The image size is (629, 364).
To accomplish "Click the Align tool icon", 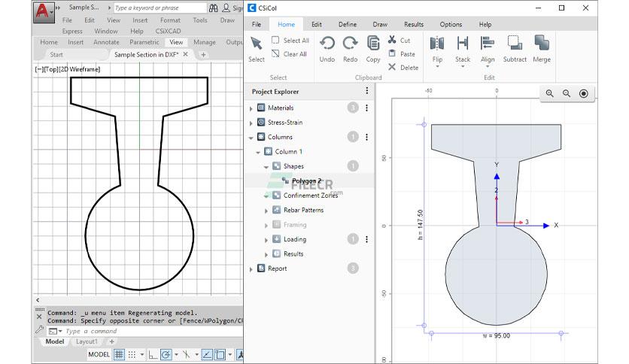I will click(488, 44).
